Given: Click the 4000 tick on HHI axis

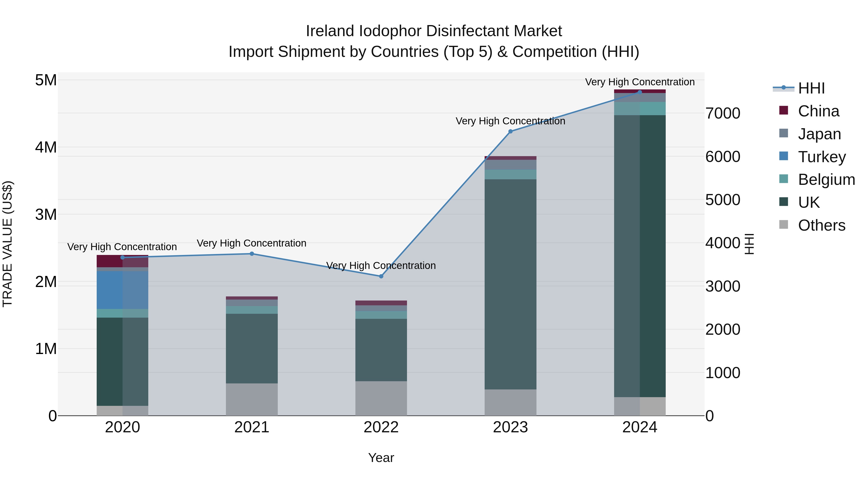Looking at the screenshot, I should click(723, 243).
